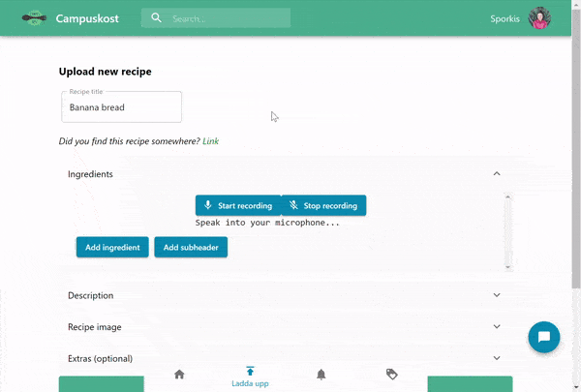Screen dimensions: 581x392
Task: Click the Recipe image section label
Action: 95,327
